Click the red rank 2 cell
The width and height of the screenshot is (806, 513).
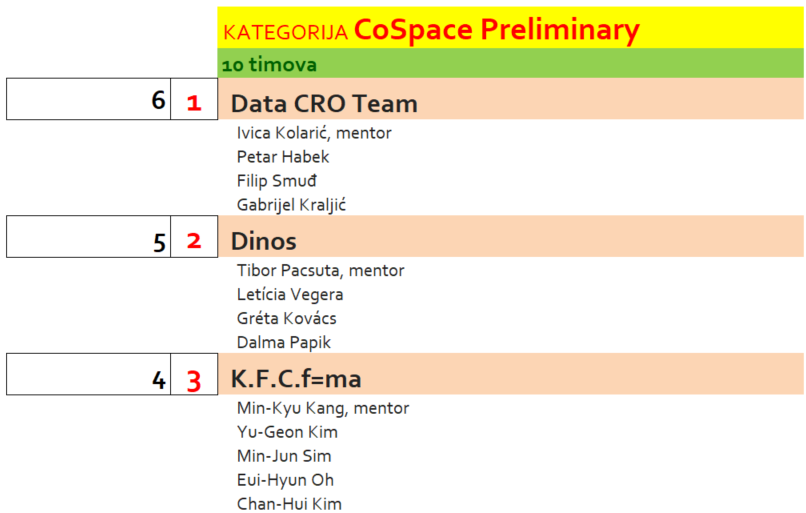coord(194,241)
